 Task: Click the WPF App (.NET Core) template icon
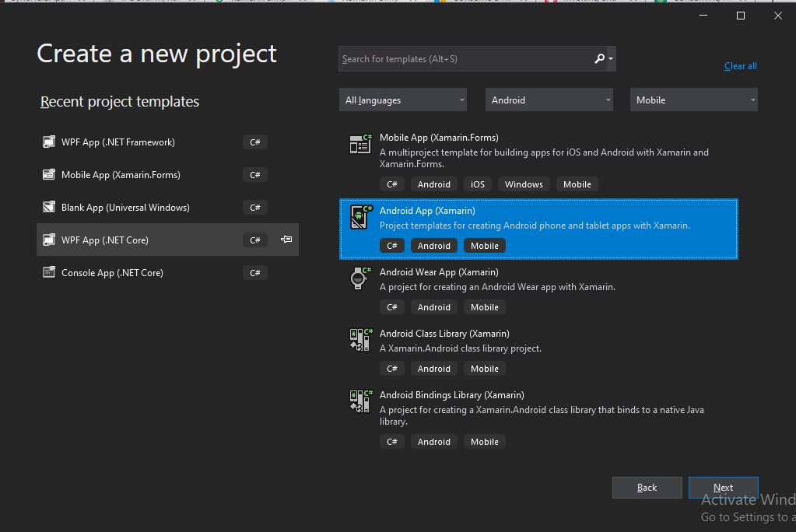pos(49,240)
